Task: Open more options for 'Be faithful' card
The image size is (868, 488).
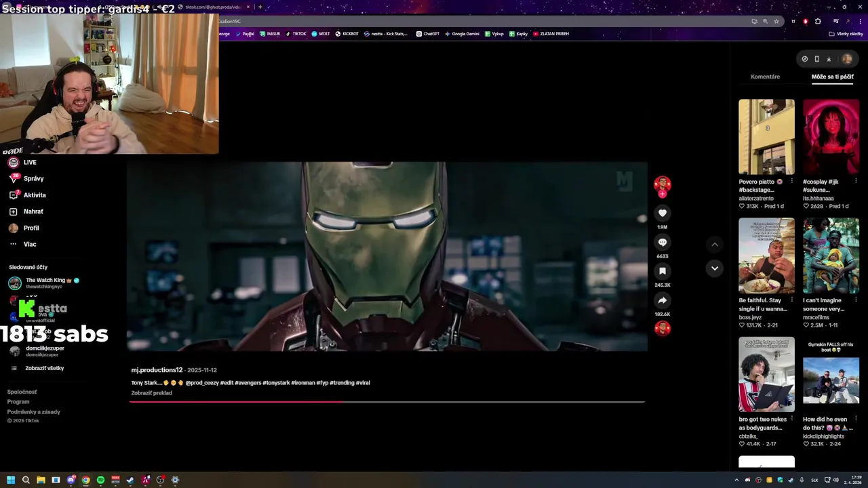Action: (x=791, y=300)
